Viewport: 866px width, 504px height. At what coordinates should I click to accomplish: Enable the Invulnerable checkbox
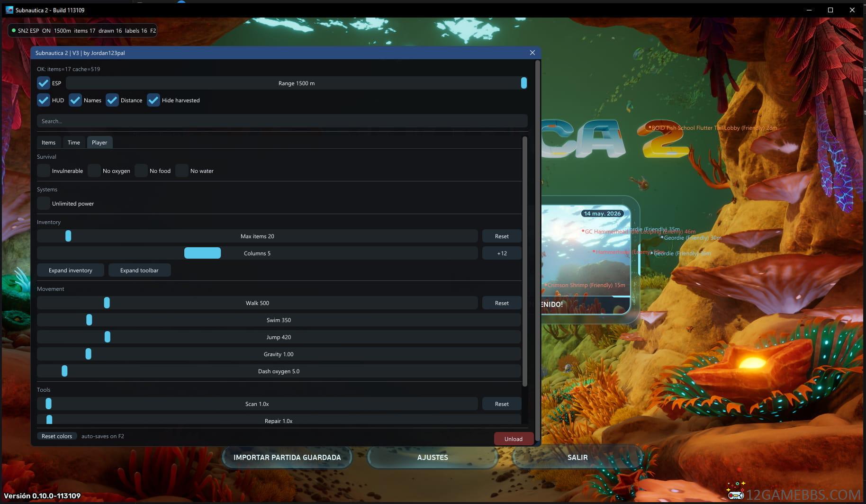[44, 171]
